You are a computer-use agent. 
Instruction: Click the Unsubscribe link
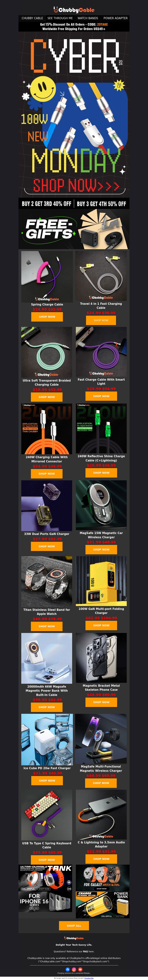88,978
